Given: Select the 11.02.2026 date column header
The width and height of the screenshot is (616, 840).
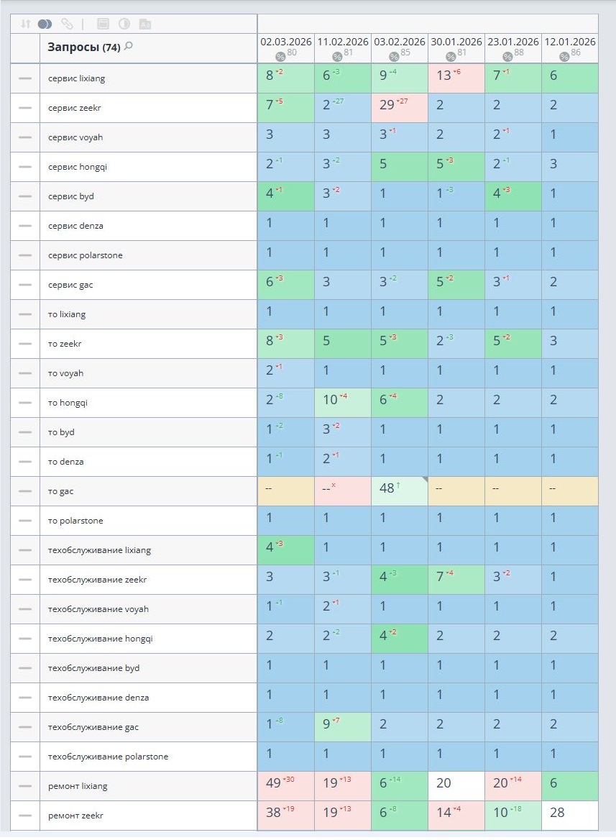Looking at the screenshot, I should tap(343, 42).
